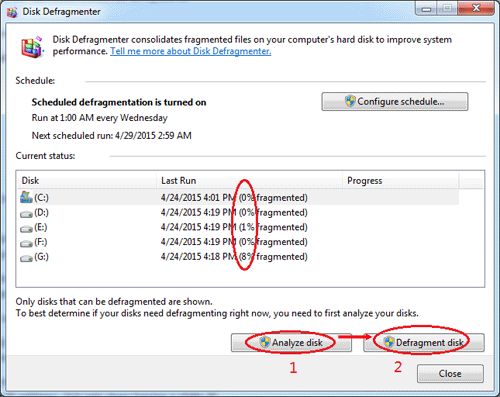
Task: Click the shield icon on Analyze disk
Action: pos(265,342)
